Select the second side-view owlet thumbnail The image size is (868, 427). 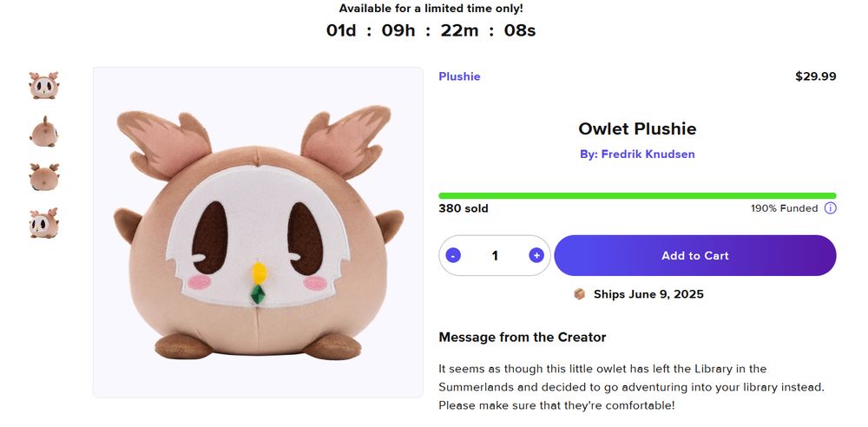coord(43,132)
